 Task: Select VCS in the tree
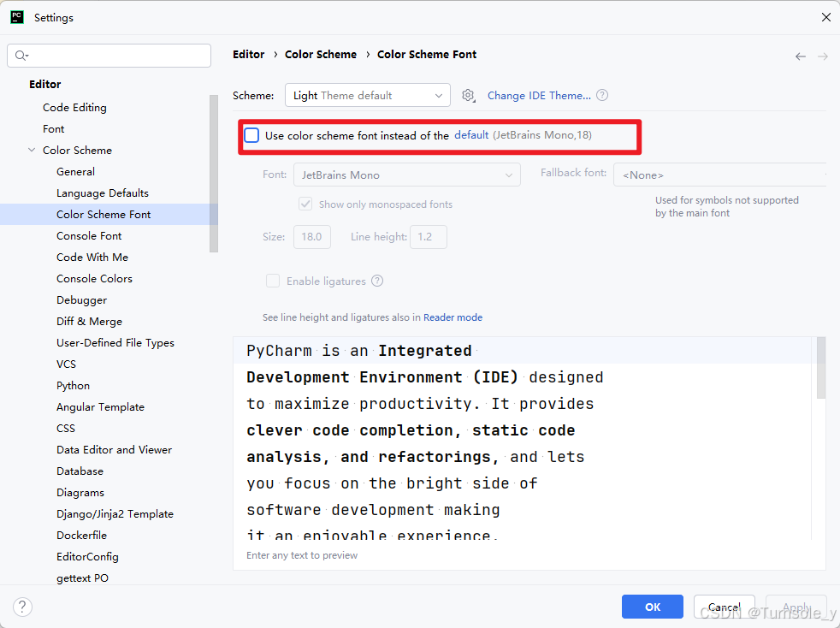[x=66, y=364]
